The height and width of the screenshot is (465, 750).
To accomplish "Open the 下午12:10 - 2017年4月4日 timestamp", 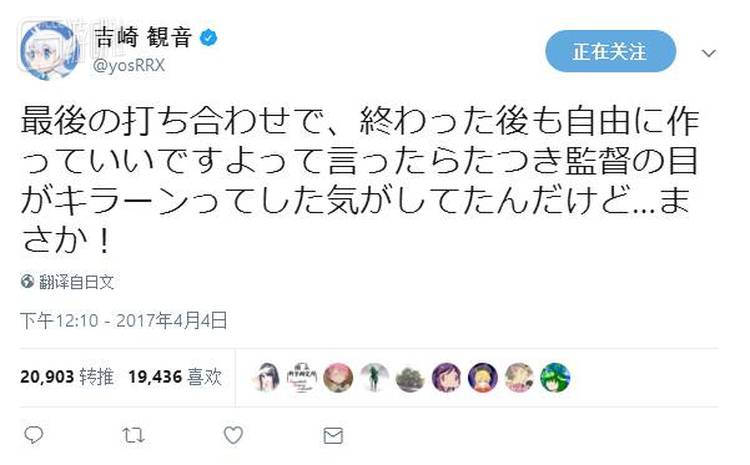I will 124,320.
